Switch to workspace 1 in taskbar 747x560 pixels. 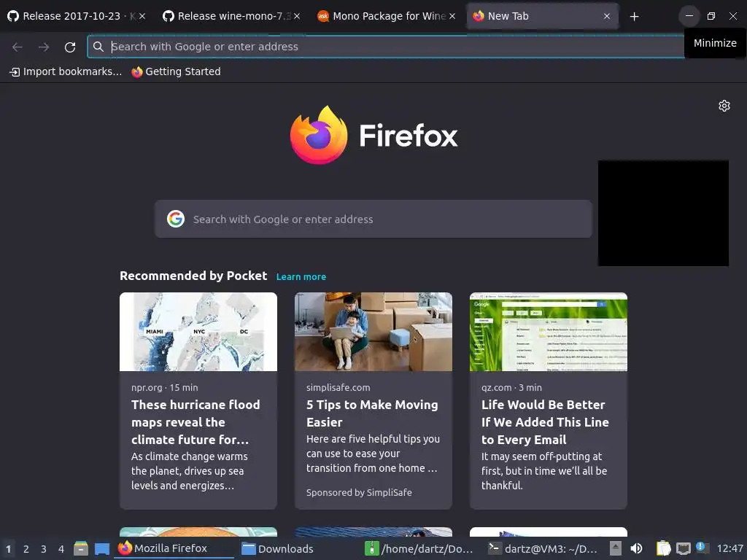point(8,549)
